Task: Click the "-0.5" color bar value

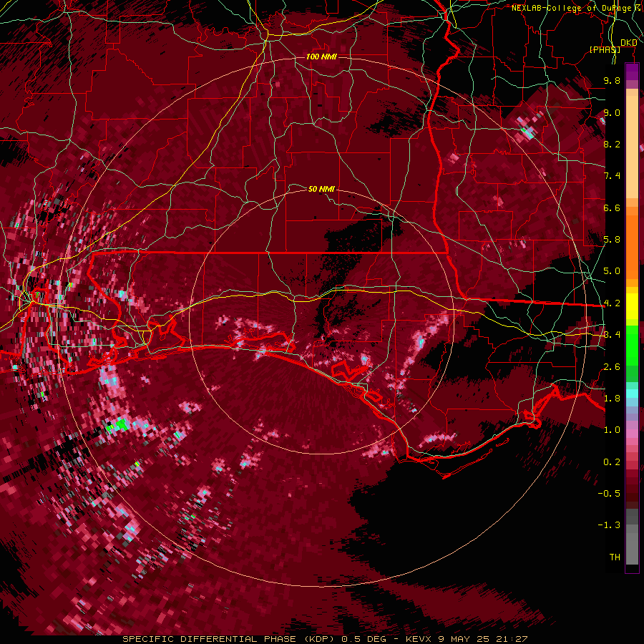Action: pos(609,494)
